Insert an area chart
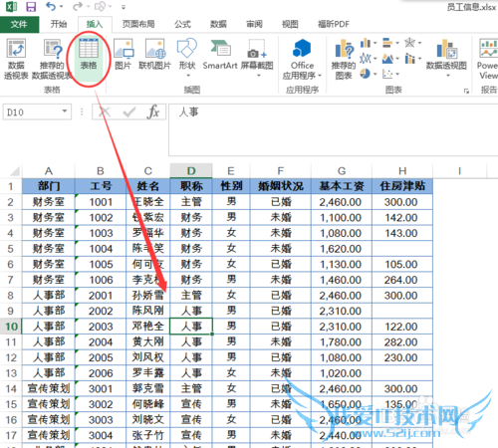Screen dimensions: 498x448 click(387, 59)
